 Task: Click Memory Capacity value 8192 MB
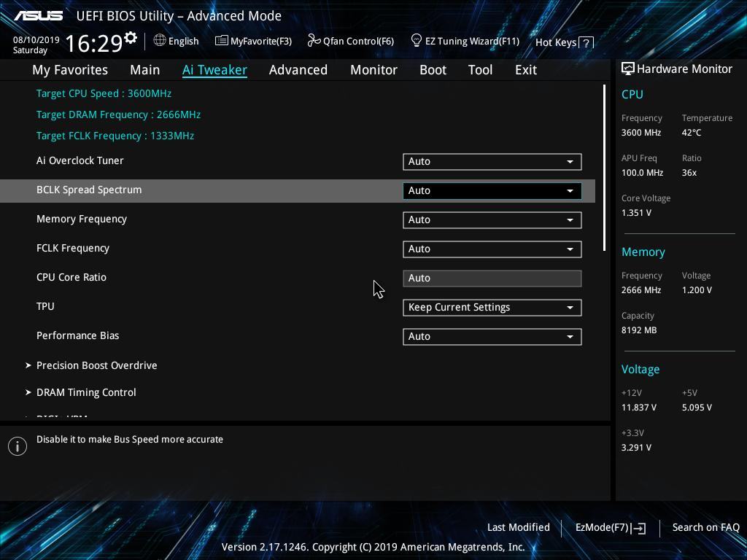tap(639, 330)
